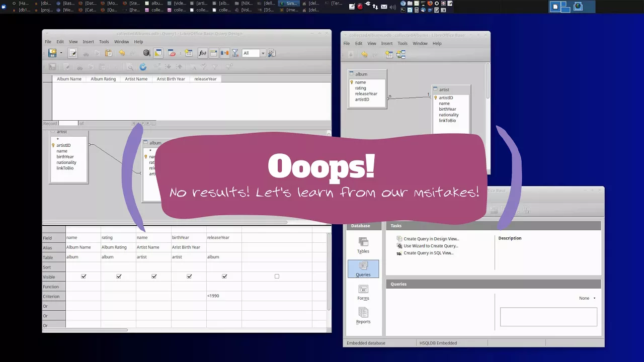The width and height of the screenshot is (644, 362).
Task: Click Alias cell 'Artist Name' in design grid
Action: tap(153, 247)
